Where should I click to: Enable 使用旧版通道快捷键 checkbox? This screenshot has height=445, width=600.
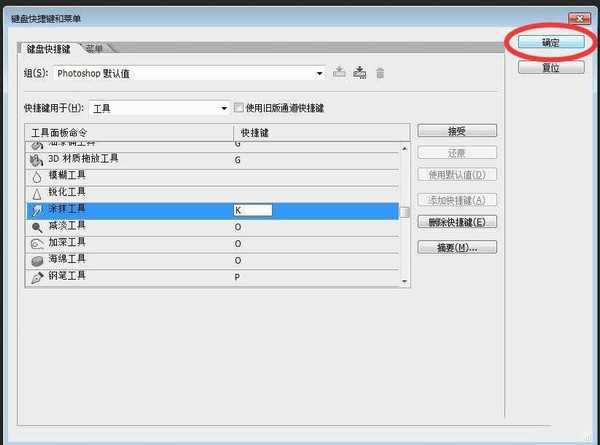point(239,108)
